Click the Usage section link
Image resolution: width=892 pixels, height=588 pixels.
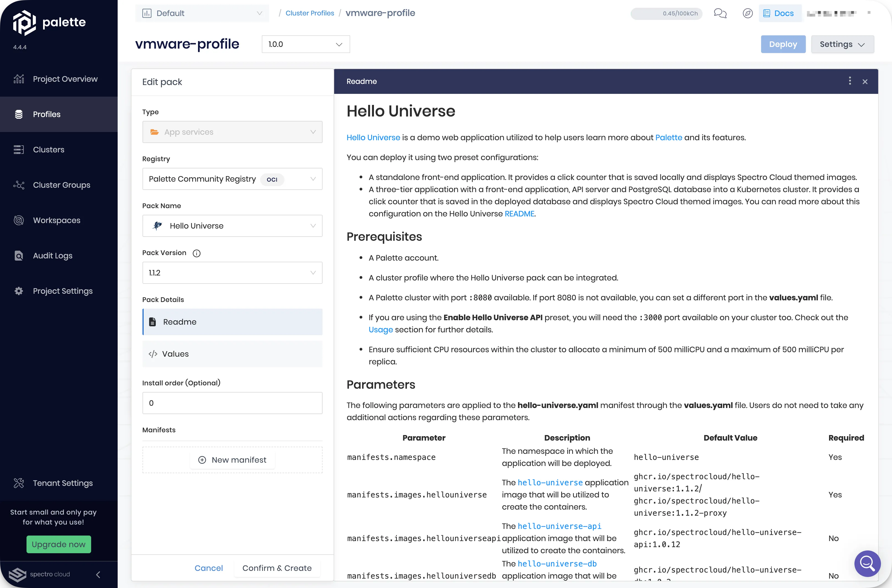380,330
